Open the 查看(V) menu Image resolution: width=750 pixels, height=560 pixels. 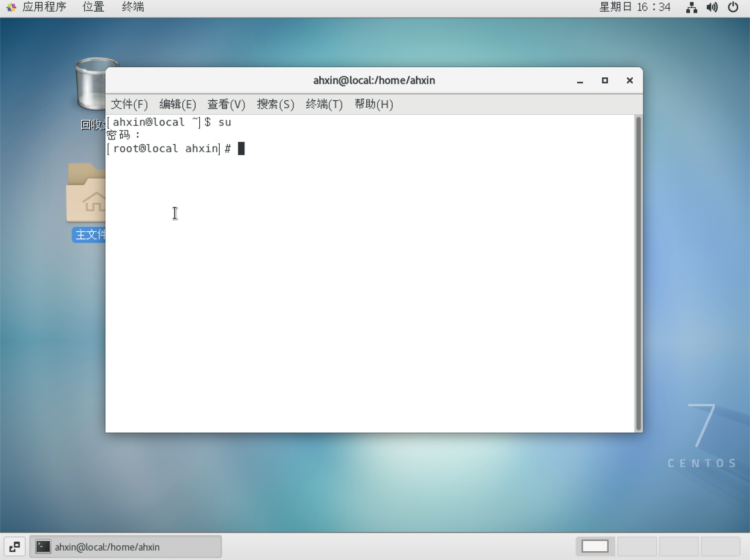click(226, 104)
